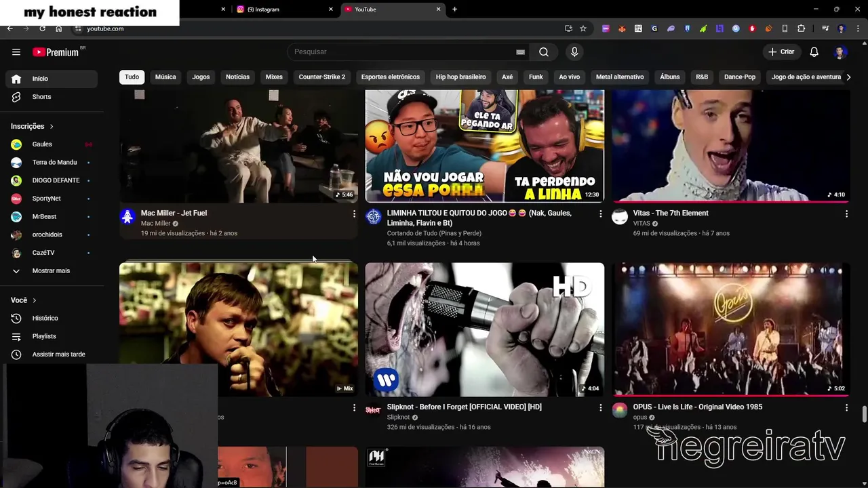Open Terra do Mandu channel
Screen dimensions: 868x488
click(52, 163)
